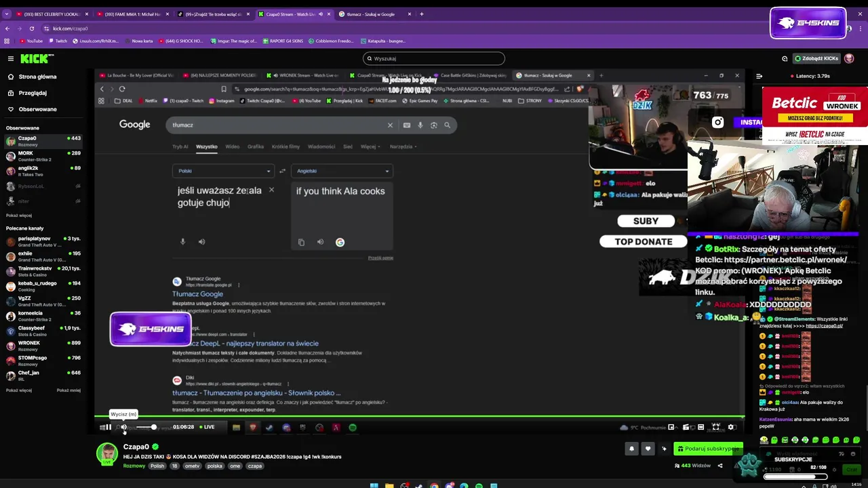This screenshot has height=488, width=868.
Task: Open Twitch bookmark
Action: 58,41
